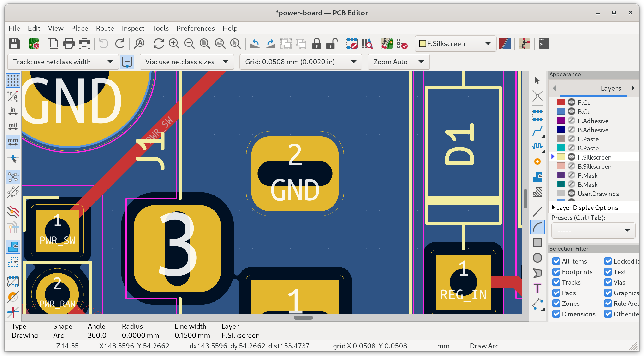
Task: Select the Add Text tool
Action: [x=537, y=288]
